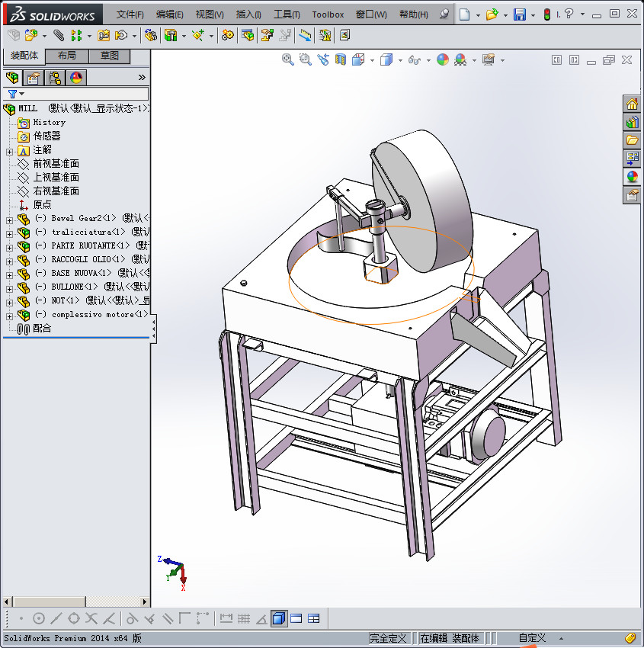Click the Assembly Features icon

[x=171, y=35]
